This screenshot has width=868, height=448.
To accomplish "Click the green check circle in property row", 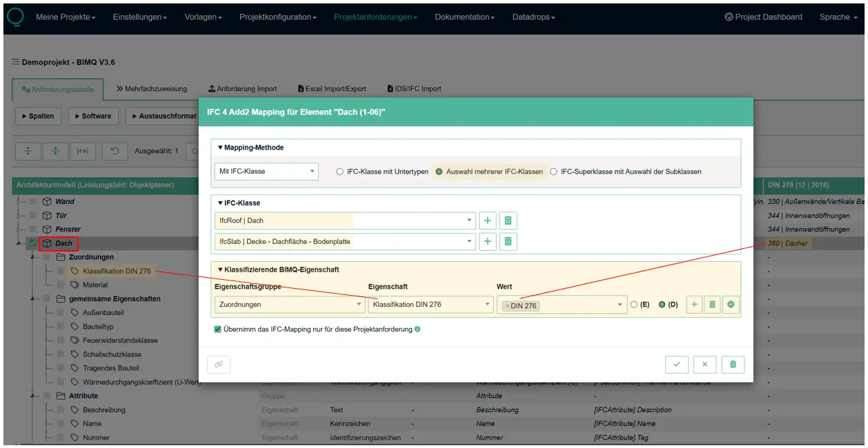I will point(731,305).
